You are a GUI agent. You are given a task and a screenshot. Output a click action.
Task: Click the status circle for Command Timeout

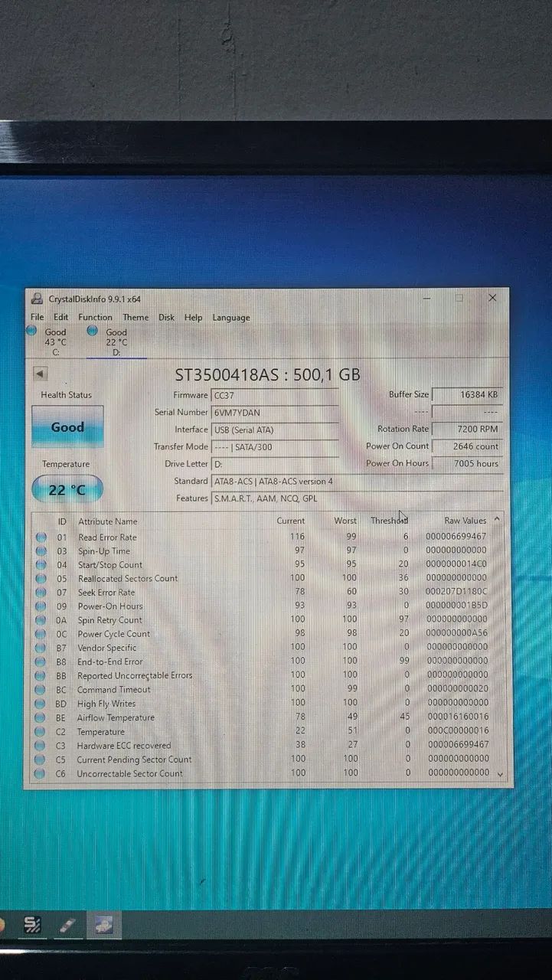tap(41, 690)
